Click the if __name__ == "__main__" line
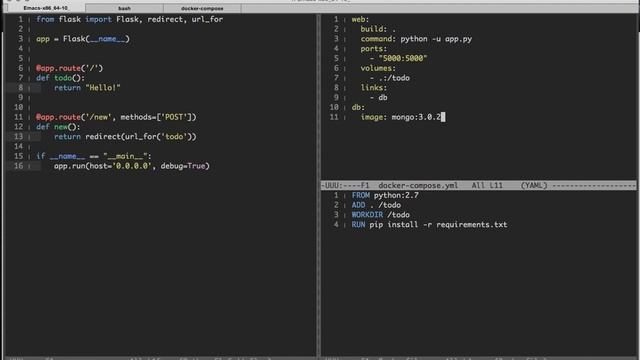Viewport: 640px width, 360px height. [x=93, y=156]
